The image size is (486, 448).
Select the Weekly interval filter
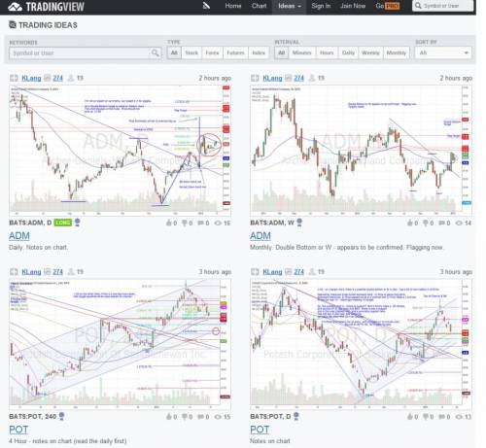click(370, 52)
